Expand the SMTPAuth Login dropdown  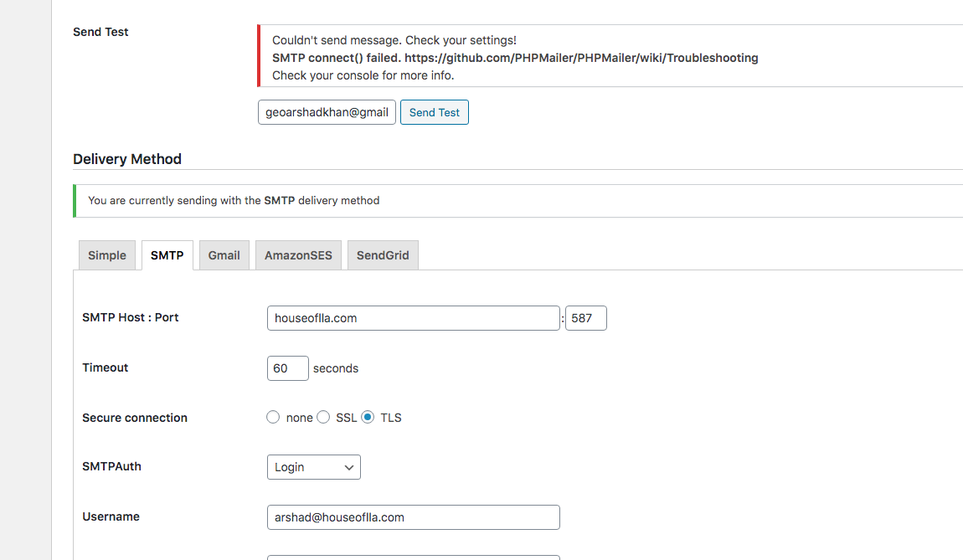tap(313, 467)
